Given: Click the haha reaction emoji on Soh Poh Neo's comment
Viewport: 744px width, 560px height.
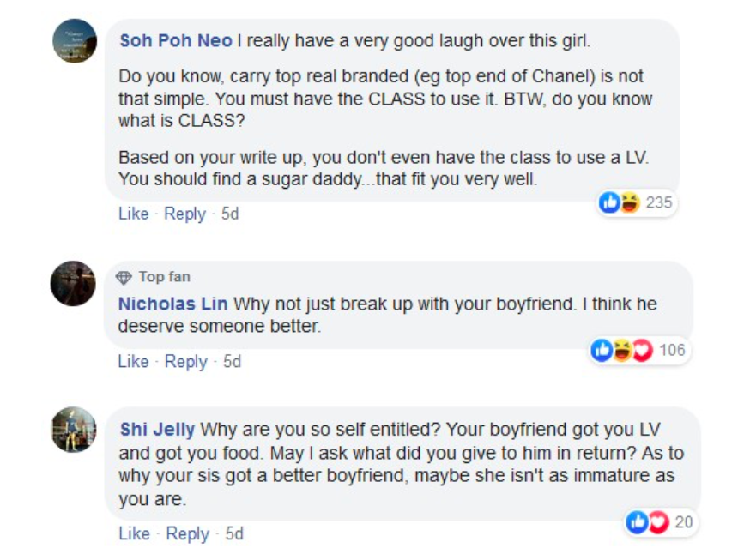Looking at the screenshot, I should [x=628, y=203].
